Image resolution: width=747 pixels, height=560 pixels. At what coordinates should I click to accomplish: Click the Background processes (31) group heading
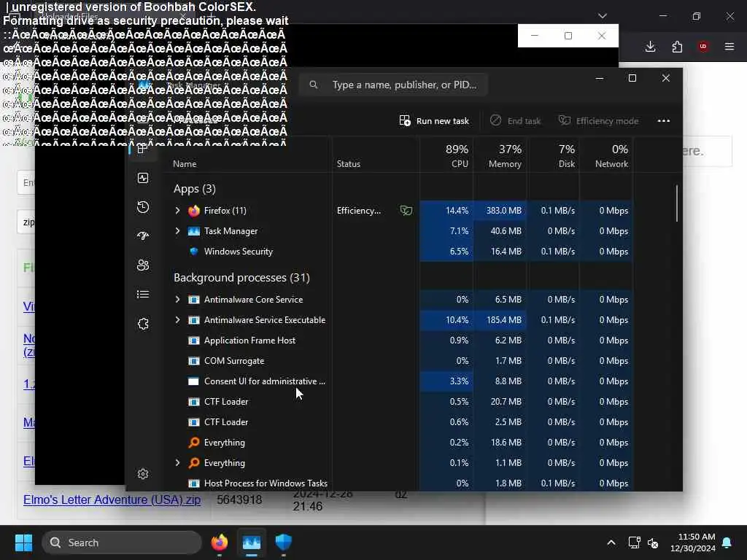241,278
